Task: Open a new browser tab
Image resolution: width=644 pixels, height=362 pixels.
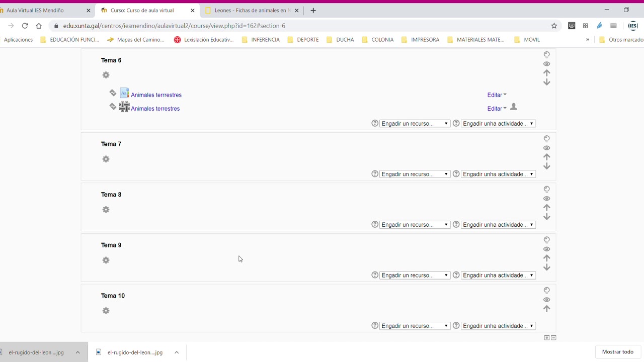Action: point(313,11)
